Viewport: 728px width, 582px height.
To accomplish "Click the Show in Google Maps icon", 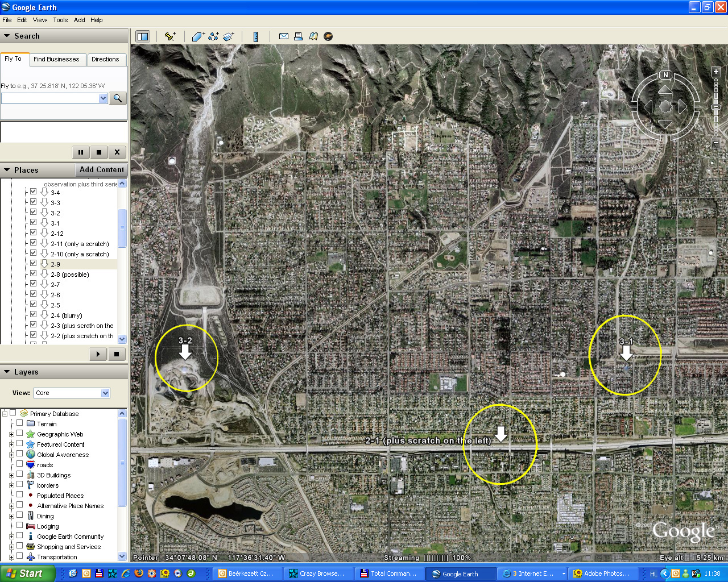I will coord(313,36).
